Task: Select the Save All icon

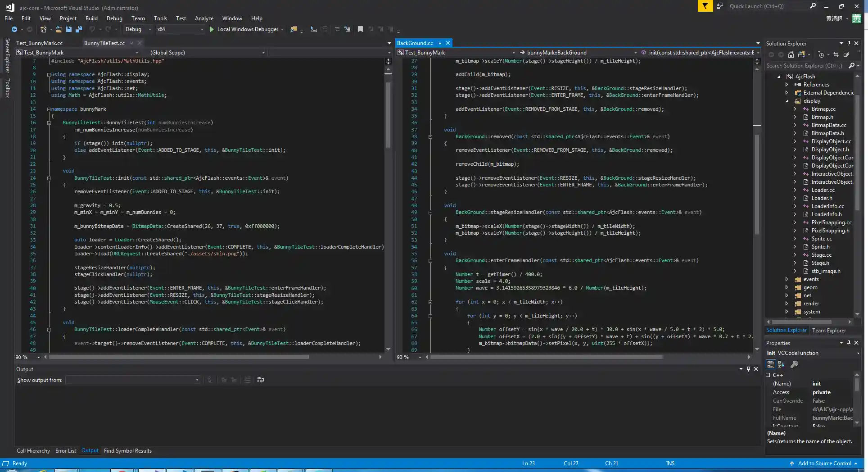Action: pos(78,29)
